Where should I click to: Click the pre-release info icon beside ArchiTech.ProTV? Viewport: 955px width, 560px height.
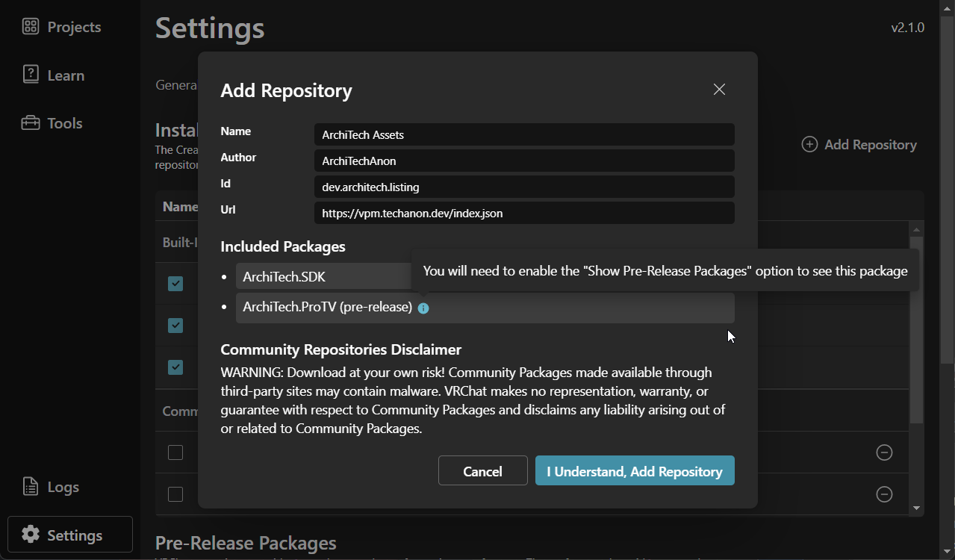pyautogui.click(x=423, y=308)
